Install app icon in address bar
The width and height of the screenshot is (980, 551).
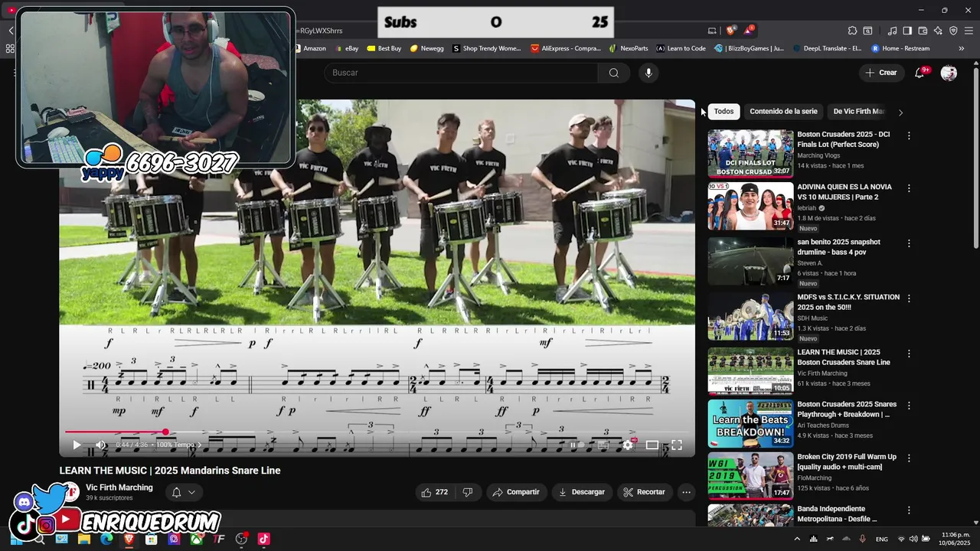click(712, 31)
